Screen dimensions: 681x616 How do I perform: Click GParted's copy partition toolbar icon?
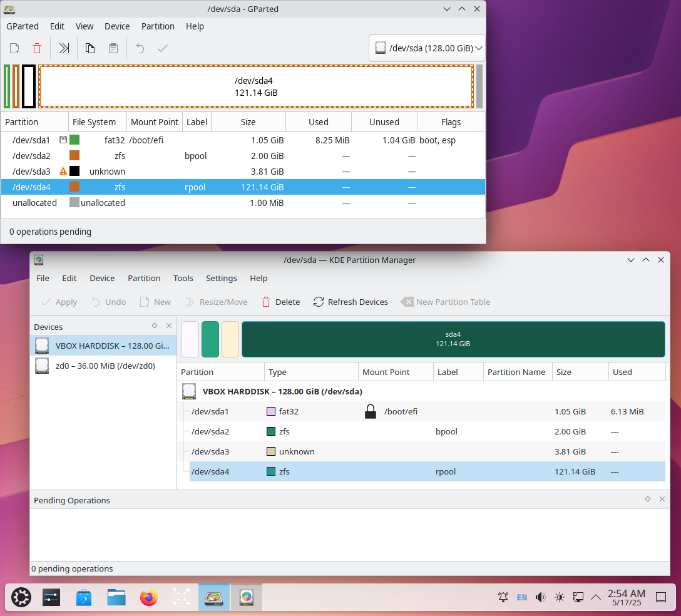point(90,48)
